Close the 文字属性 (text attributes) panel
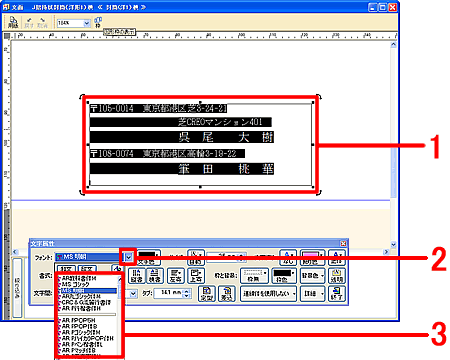The height and width of the screenshot is (360, 450). 343,243
